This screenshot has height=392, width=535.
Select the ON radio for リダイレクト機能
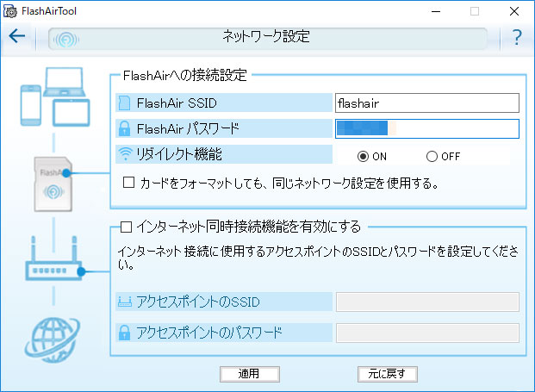[363, 157]
